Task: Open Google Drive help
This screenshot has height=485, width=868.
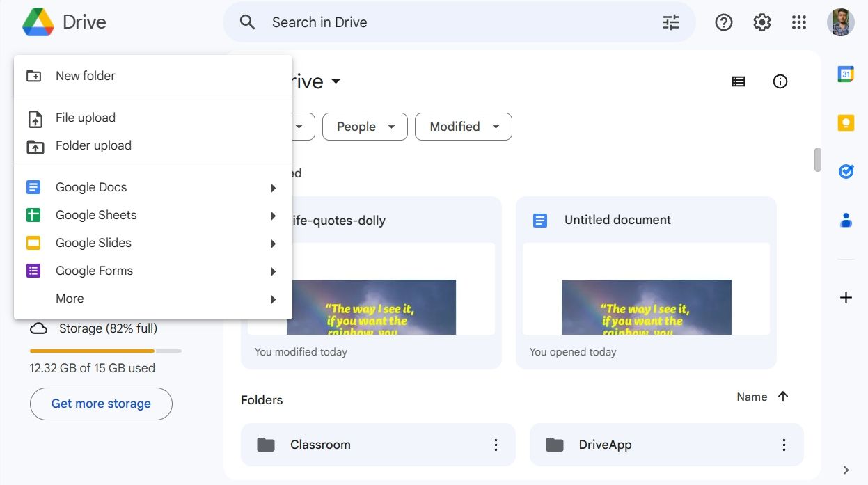Action: tap(723, 22)
